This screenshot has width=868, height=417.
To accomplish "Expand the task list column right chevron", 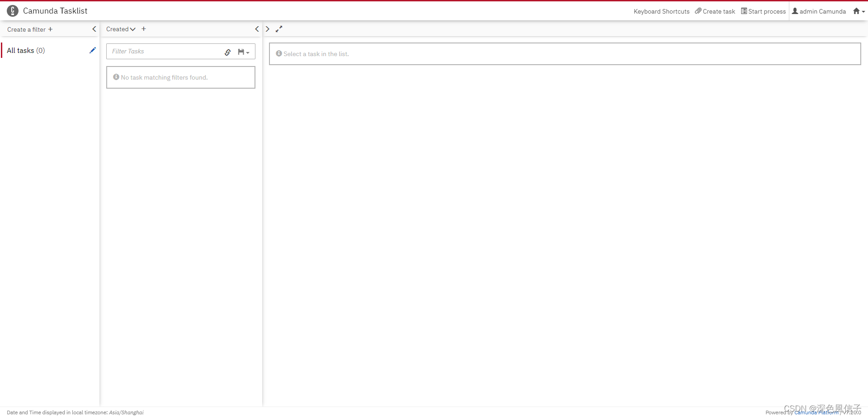I will coord(268,29).
